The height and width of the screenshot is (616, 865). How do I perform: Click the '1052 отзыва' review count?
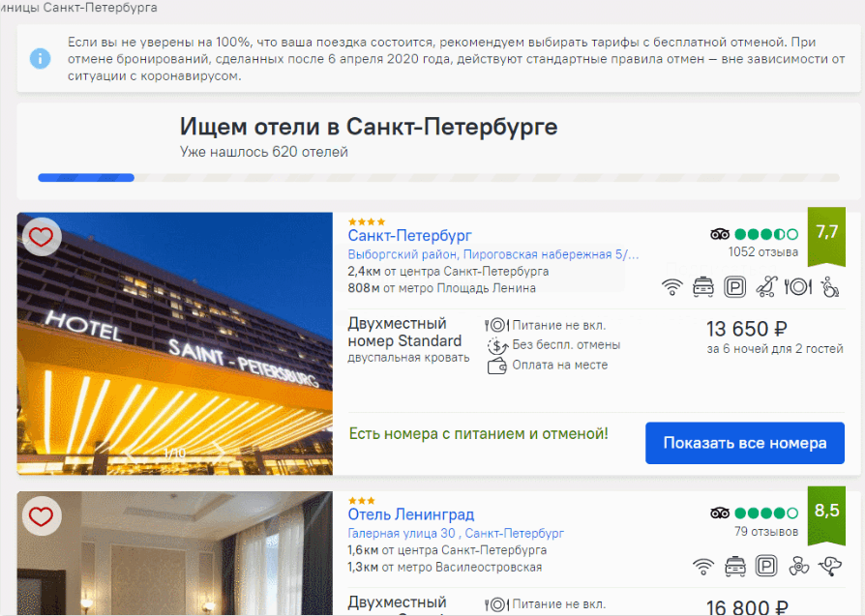pos(763,252)
